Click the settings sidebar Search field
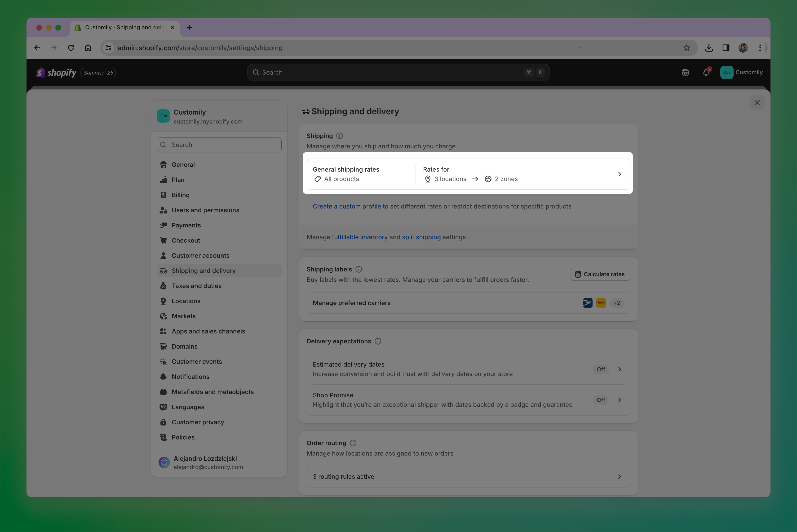 tap(219, 145)
